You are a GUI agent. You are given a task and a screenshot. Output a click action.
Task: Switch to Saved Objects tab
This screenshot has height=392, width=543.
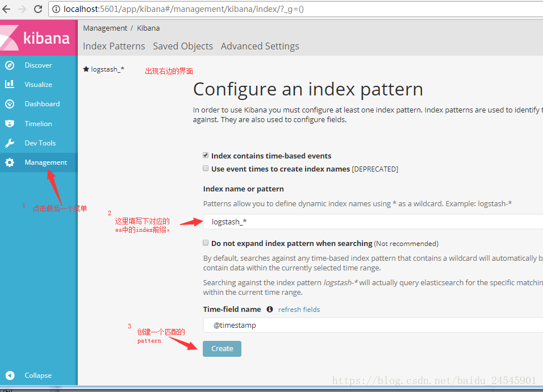(183, 46)
